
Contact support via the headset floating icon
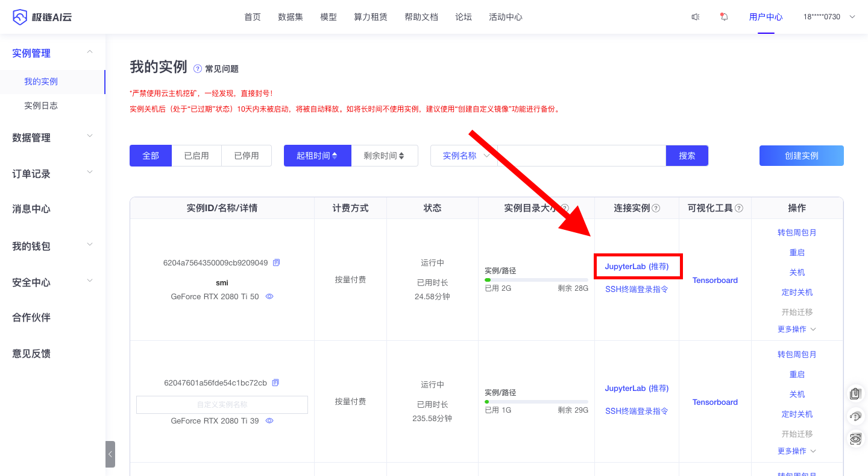[855, 416]
